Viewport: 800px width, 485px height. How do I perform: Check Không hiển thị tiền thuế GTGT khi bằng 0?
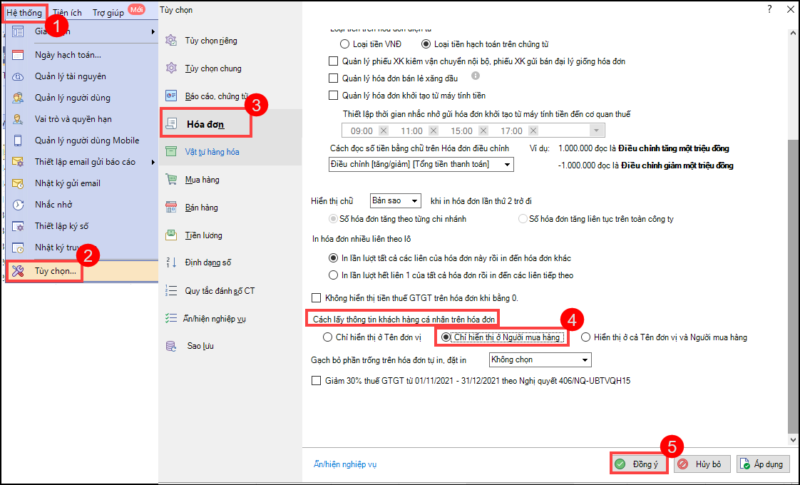(316, 298)
